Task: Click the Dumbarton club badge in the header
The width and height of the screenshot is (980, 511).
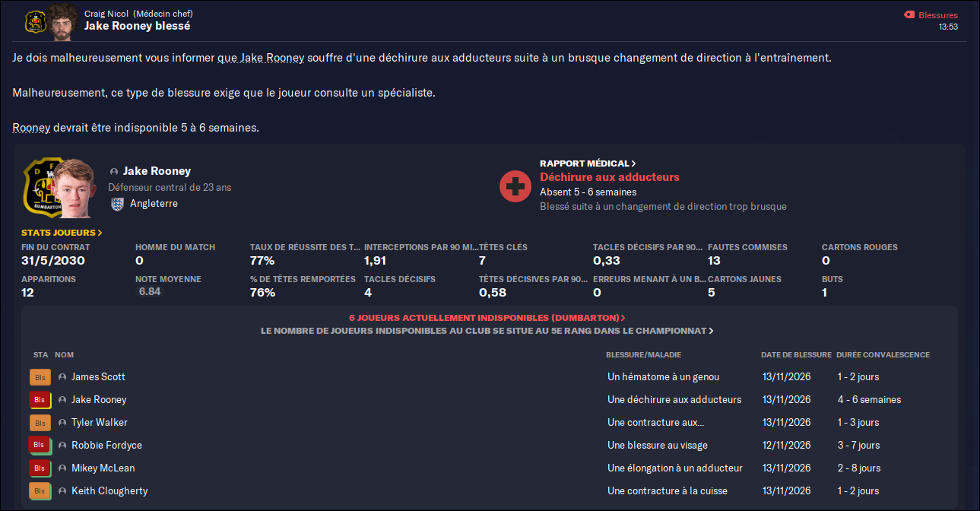Action: [x=36, y=21]
